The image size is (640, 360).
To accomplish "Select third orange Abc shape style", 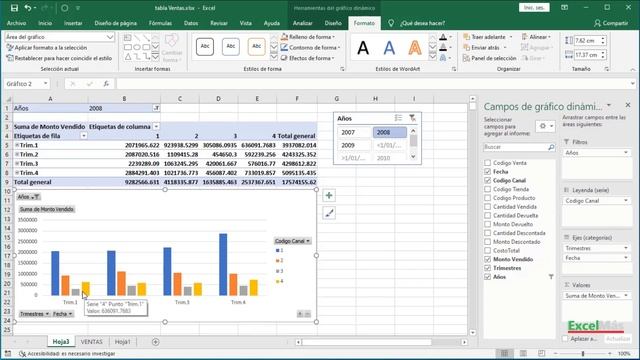I will click(256, 47).
